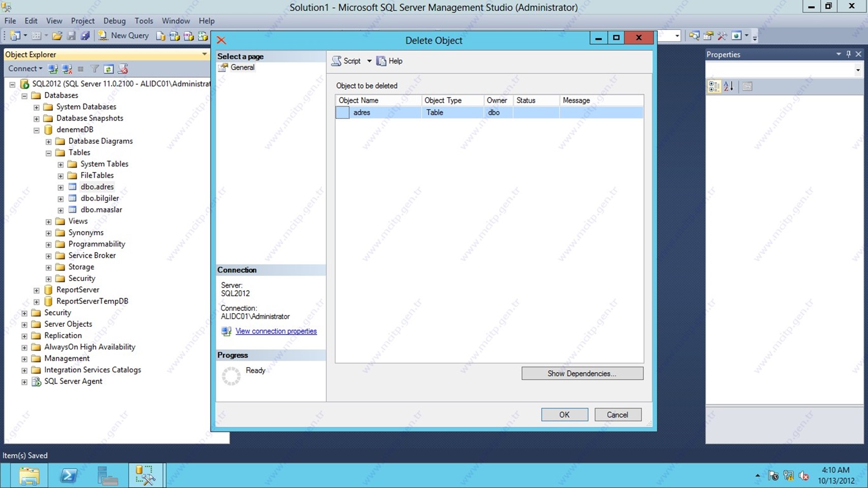Select dbo.maaslar table in tree
The width and height of the screenshot is (868, 488).
pyautogui.click(x=101, y=209)
